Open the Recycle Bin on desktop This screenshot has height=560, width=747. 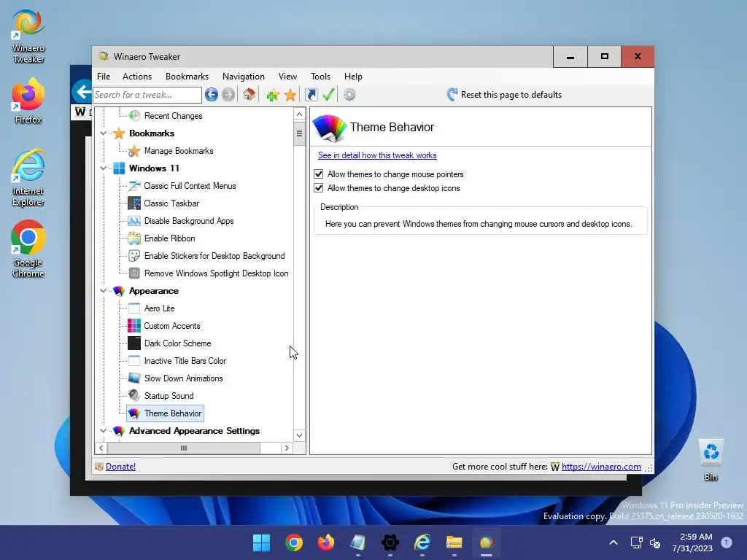coord(711,459)
